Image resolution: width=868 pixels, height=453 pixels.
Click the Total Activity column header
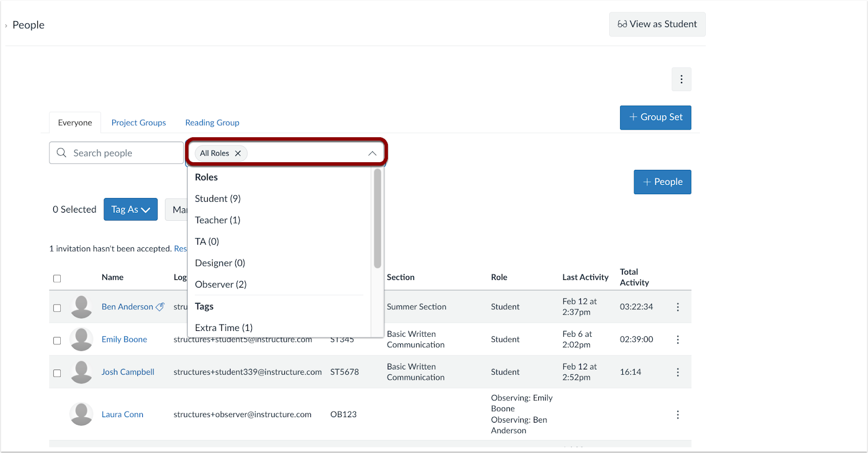(x=634, y=277)
